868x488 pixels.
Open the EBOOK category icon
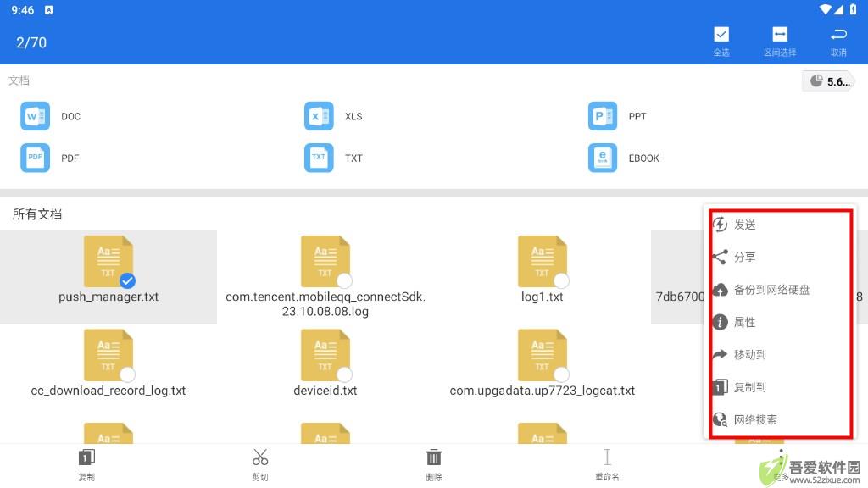[603, 158]
